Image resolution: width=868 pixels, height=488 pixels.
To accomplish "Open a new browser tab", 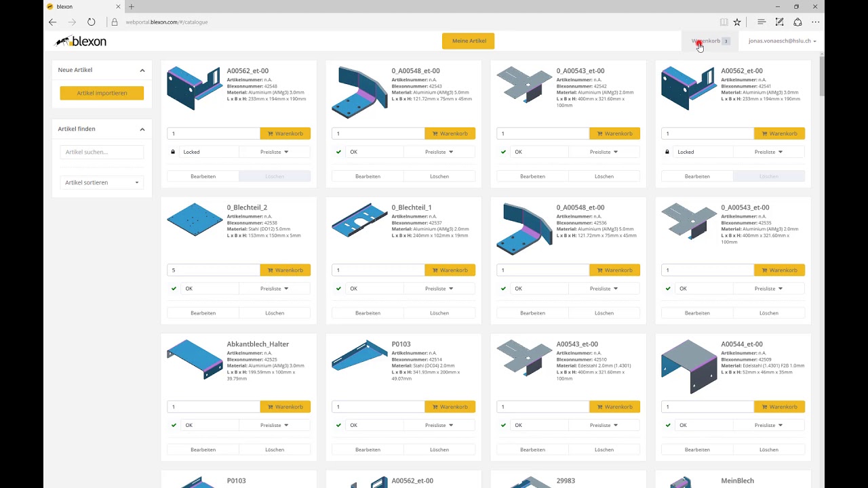I will coord(132,7).
